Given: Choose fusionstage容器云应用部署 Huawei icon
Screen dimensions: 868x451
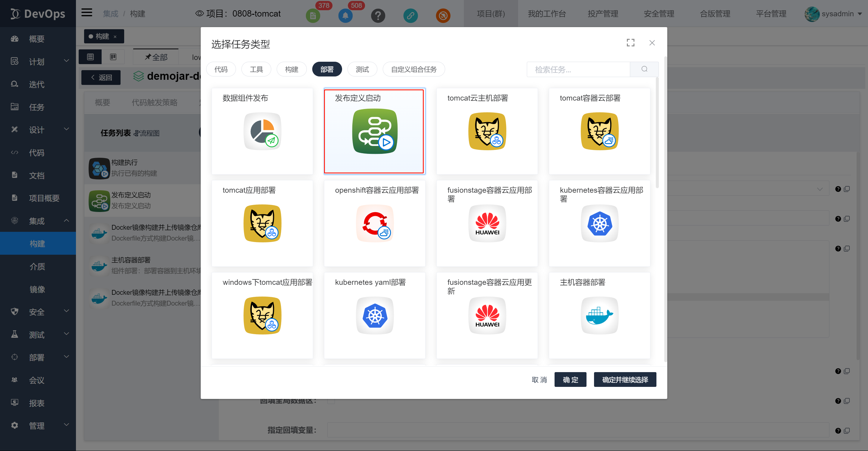Looking at the screenshot, I should [487, 223].
